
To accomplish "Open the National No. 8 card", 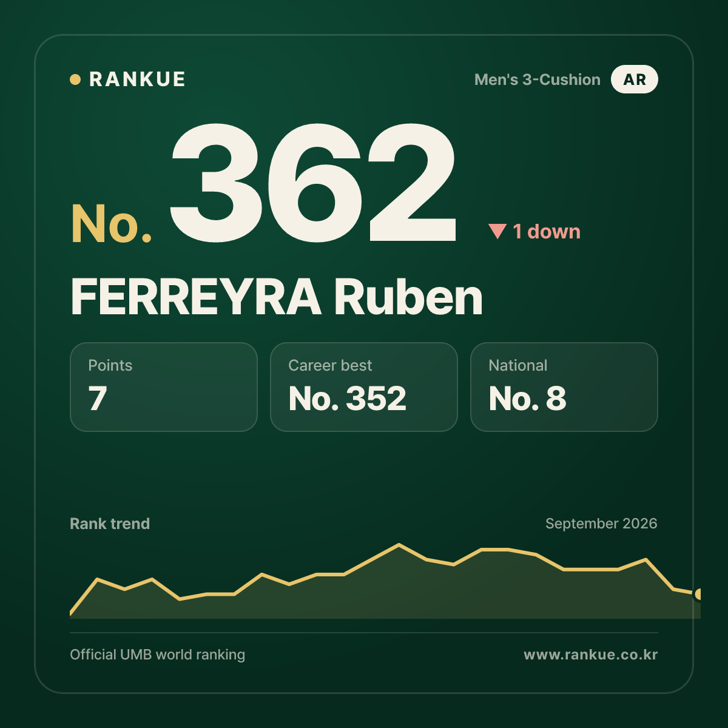I will click(564, 387).
